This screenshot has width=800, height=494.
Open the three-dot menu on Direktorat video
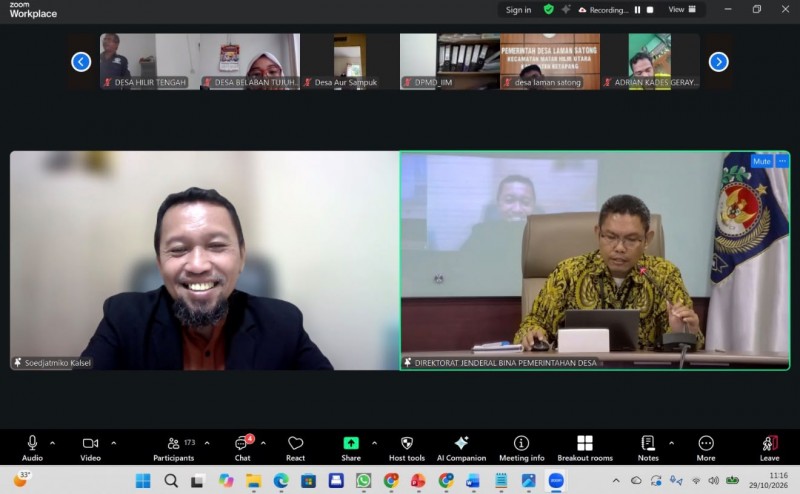(782, 161)
